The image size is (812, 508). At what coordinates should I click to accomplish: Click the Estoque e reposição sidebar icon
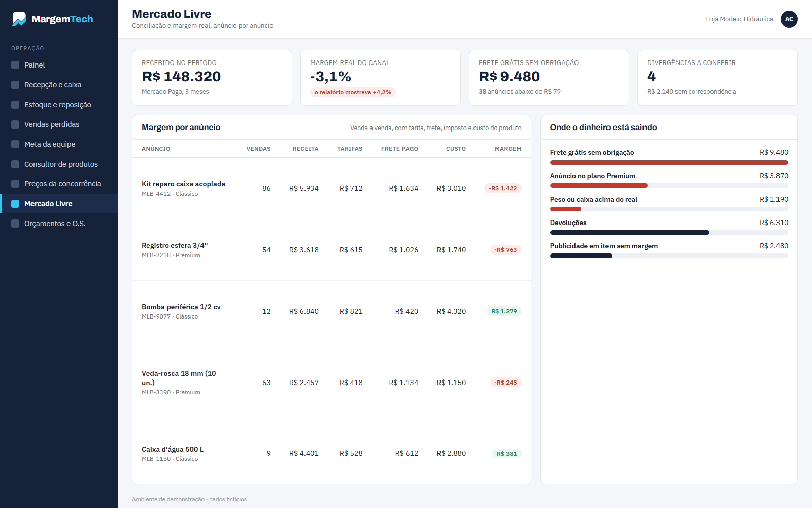tap(15, 105)
